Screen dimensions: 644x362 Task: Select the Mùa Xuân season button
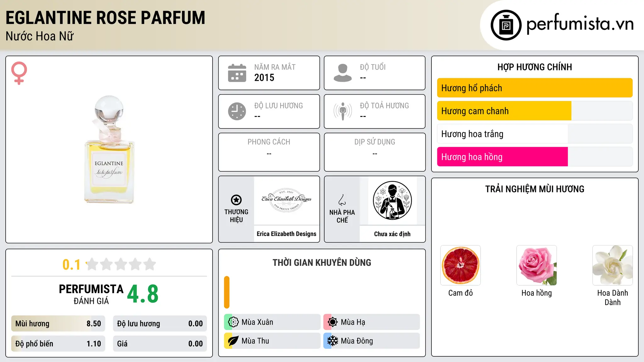[272, 322]
